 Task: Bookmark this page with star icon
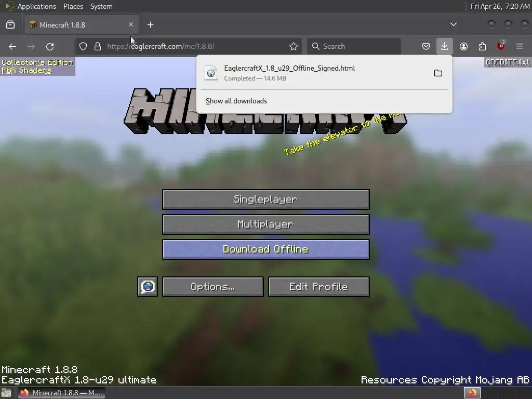point(294,46)
